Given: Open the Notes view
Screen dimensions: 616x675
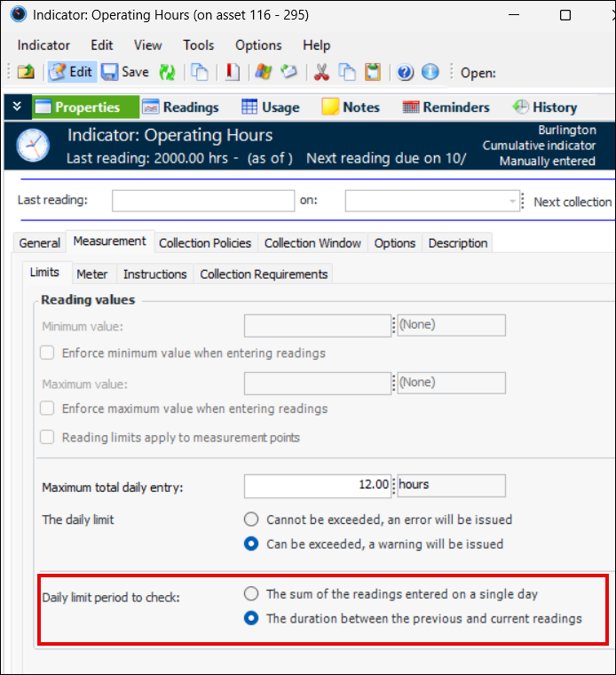Looking at the screenshot, I should tap(351, 107).
